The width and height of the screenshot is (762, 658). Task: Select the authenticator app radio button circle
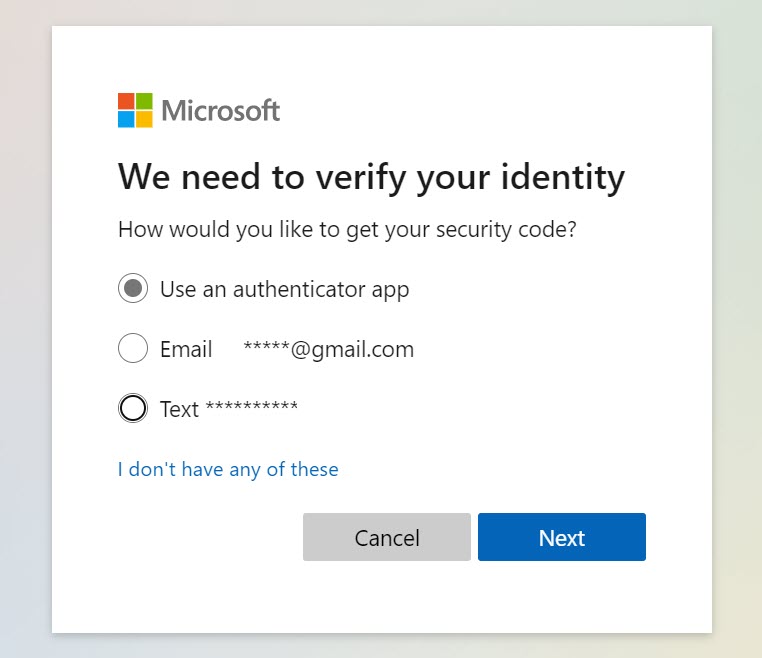(133, 288)
